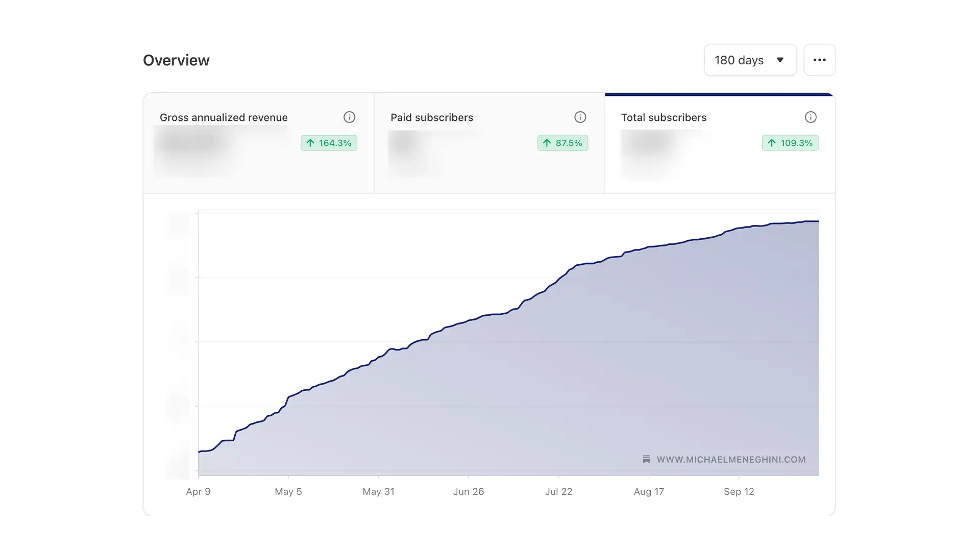The height and width of the screenshot is (551, 980).
Task: Click the Jun 26 axis label
Action: [x=469, y=492]
